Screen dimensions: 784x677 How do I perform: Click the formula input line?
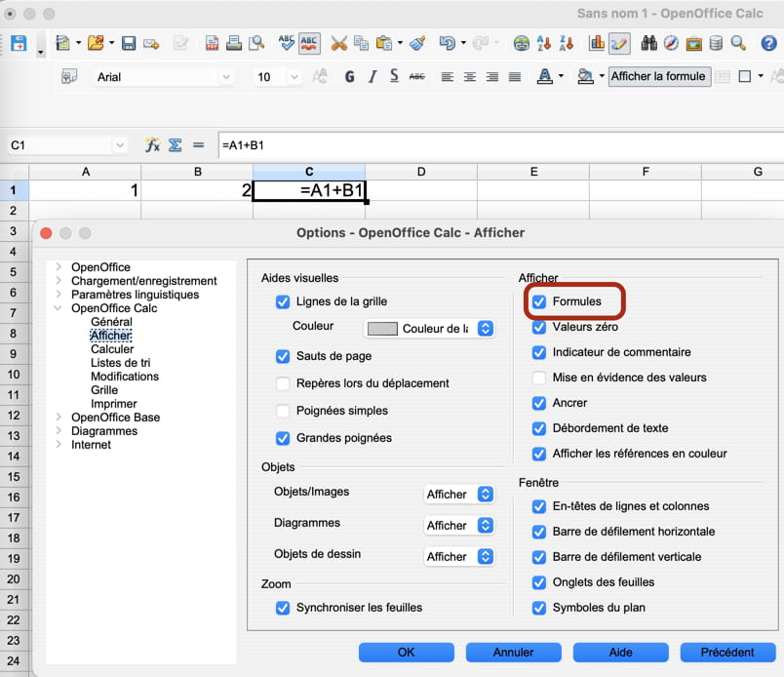tap(500, 145)
